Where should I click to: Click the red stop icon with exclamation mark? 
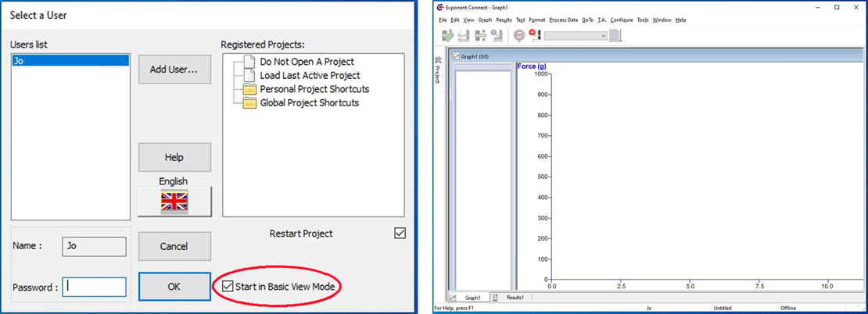535,36
